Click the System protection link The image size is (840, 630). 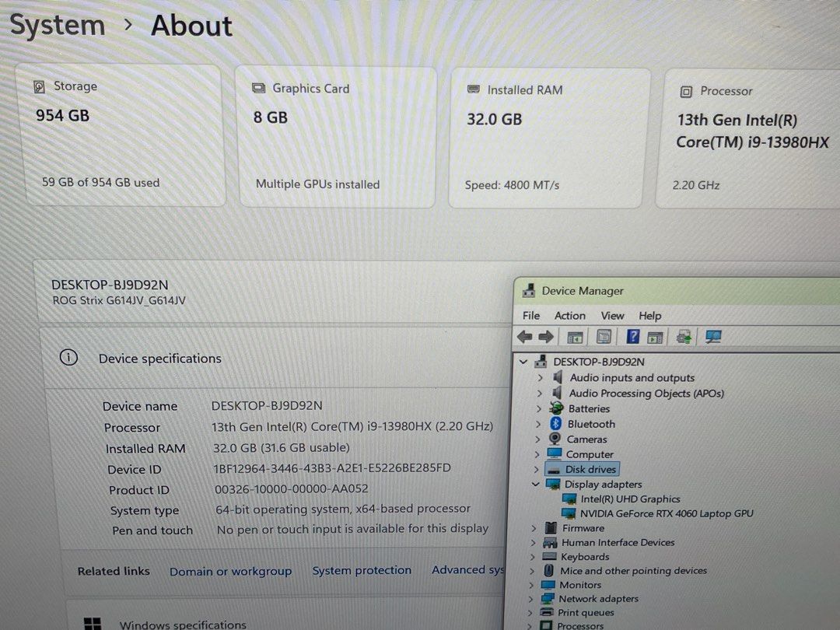pyautogui.click(x=362, y=569)
